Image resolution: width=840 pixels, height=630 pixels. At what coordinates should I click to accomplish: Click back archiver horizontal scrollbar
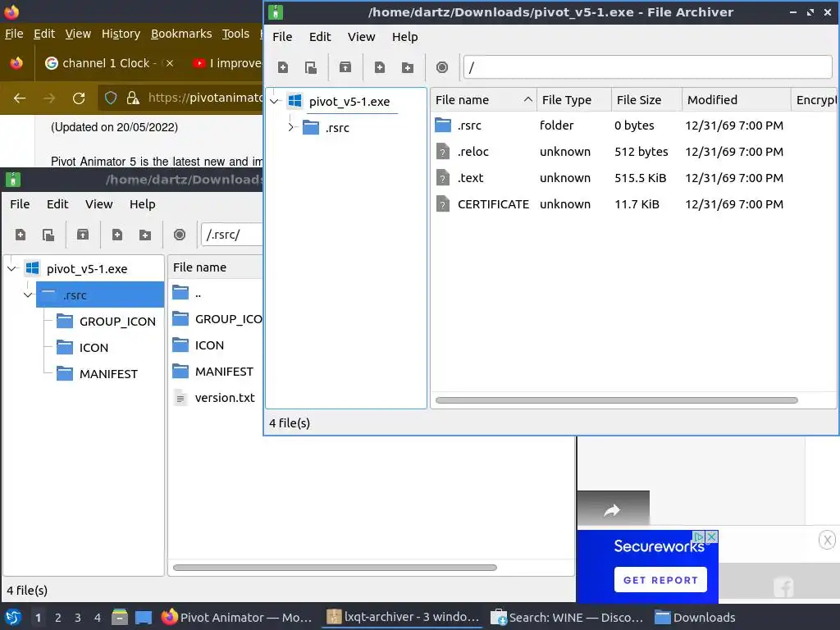335,568
